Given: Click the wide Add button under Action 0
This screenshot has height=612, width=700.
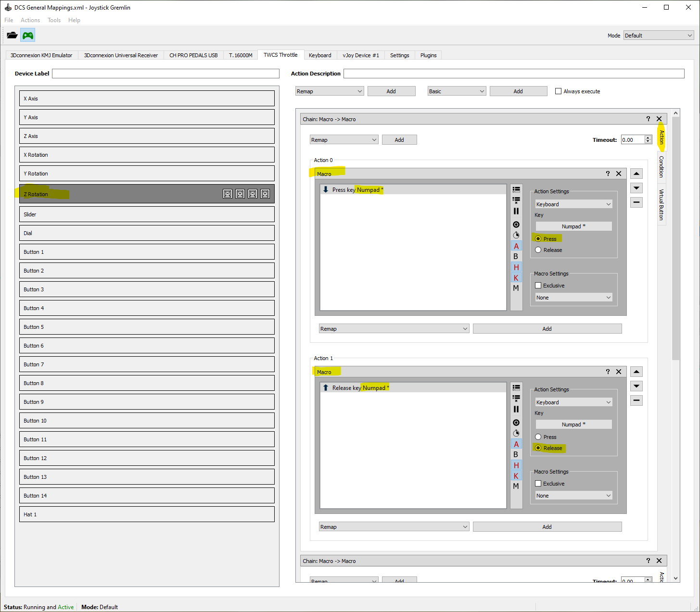Looking at the screenshot, I should [547, 329].
